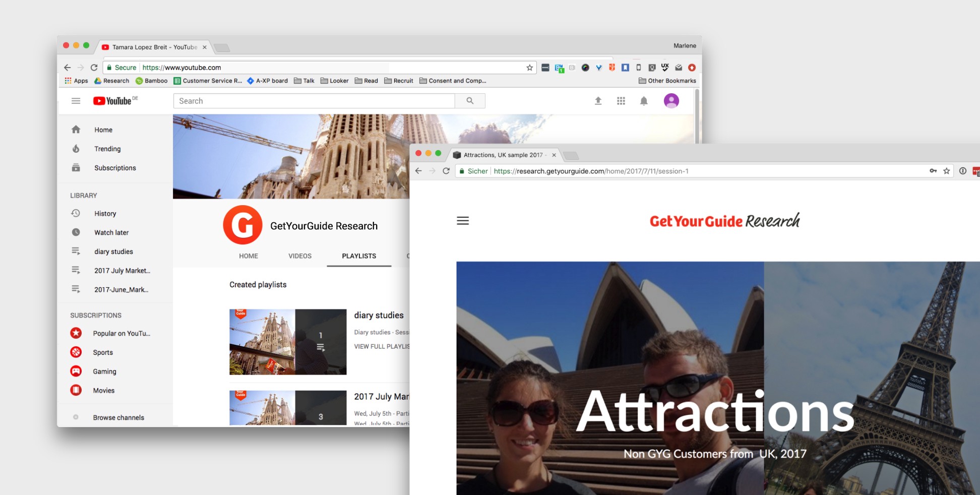
Task: Click the YouTube upload arrow icon
Action: (x=598, y=101)
